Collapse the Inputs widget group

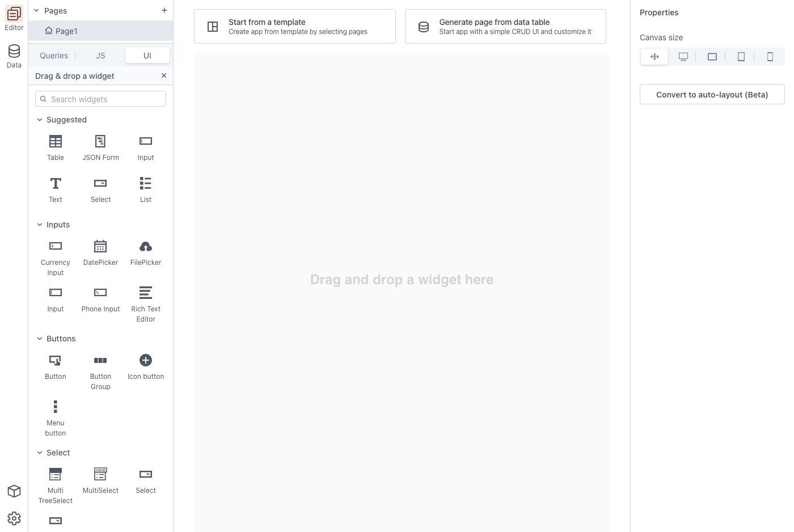tap(40, 225)
